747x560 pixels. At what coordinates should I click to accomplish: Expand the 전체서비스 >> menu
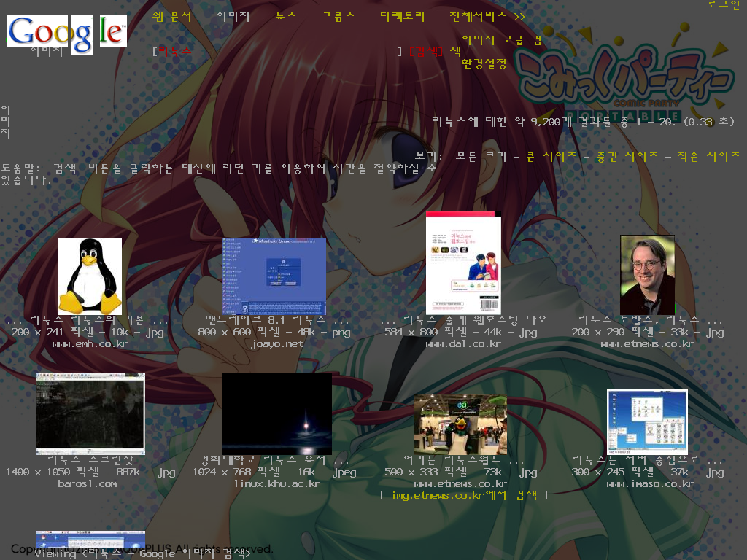487,17
